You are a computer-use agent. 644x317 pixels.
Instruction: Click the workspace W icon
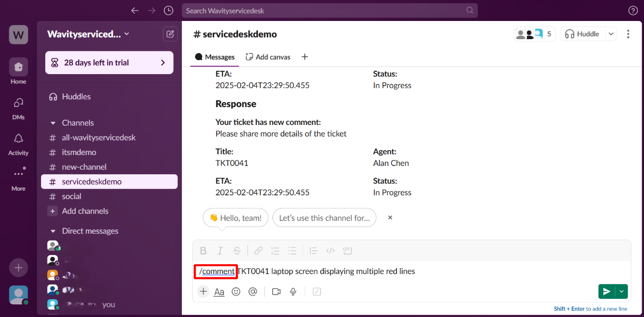19,34
